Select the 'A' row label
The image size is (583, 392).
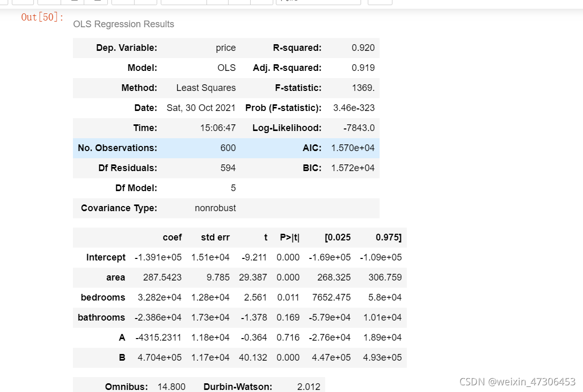tap(122, 338)
